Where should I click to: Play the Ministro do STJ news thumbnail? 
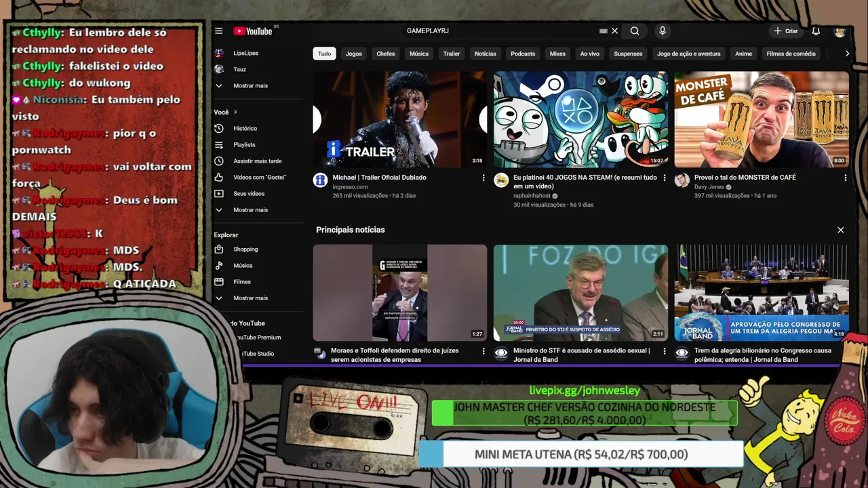tap(580, 293)
